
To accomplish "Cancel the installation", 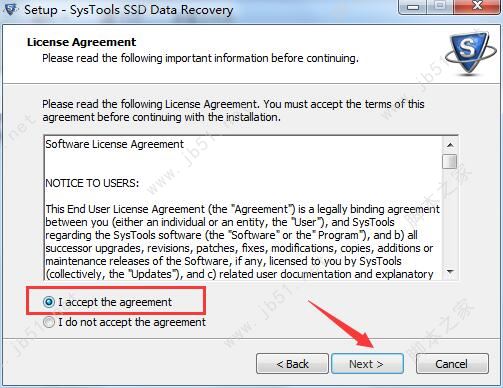I will pos(452,364).
